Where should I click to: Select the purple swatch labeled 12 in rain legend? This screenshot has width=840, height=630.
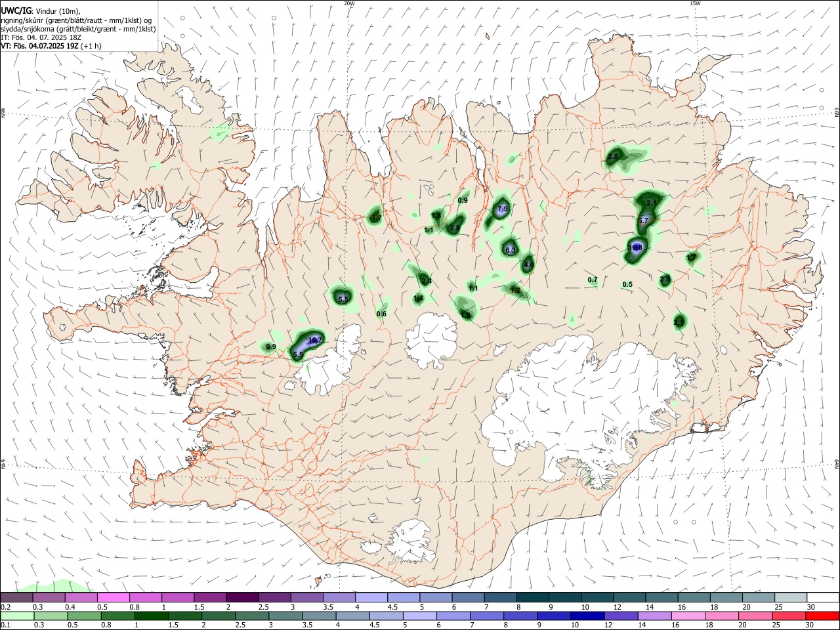(621, 616)
